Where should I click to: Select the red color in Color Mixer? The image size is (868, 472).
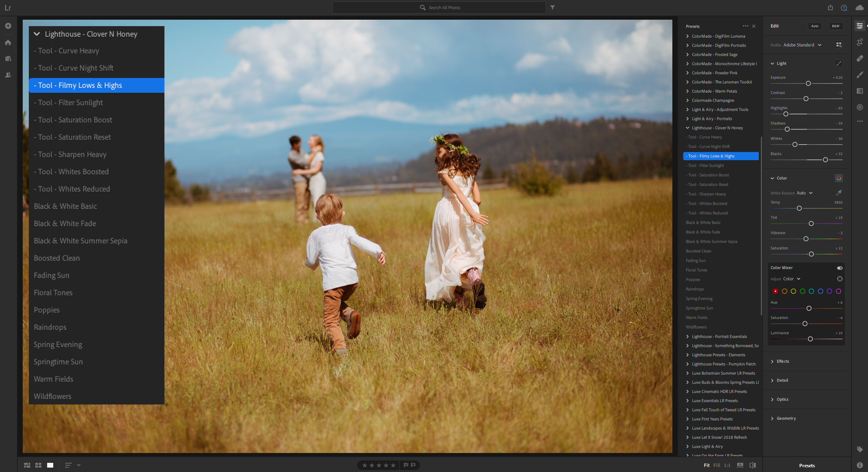pyautogui.click(x=775, y=291)
